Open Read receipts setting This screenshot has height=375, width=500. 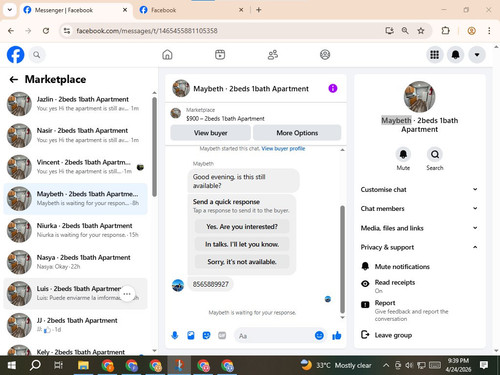[x=419, y=286]
